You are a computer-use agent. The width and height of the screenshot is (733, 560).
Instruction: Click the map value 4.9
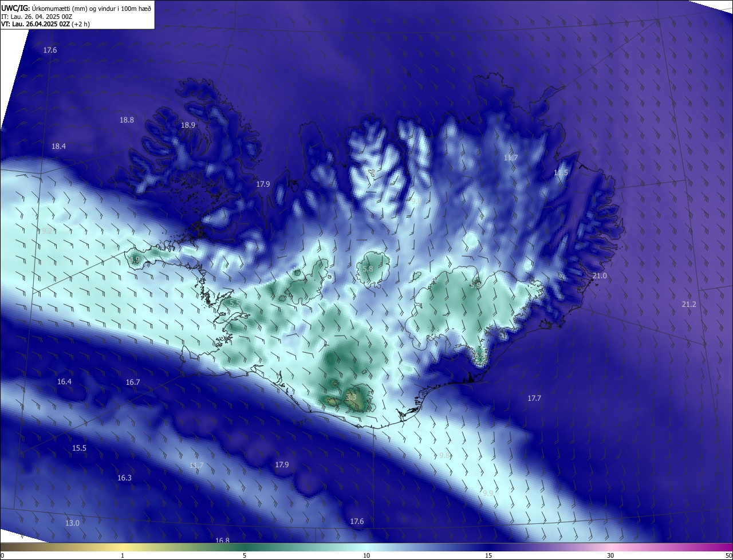coord(134,260)
